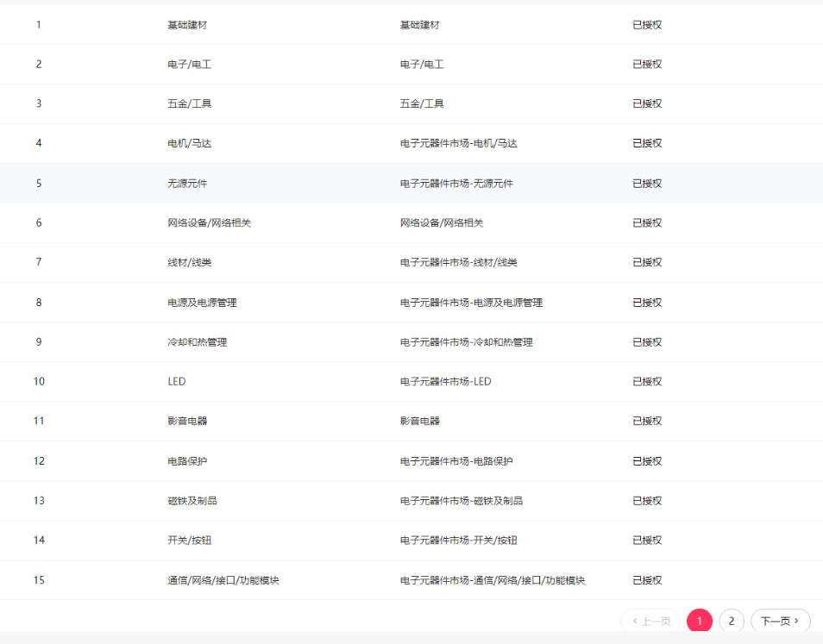823x644 pixels.
Task: Select 网络设备/网络相关 category name in row 6
Action: (x=210, y=223)
